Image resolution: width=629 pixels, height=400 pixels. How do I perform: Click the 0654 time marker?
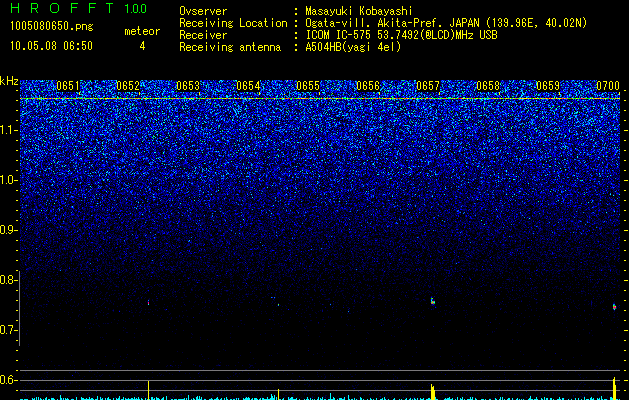248,86
